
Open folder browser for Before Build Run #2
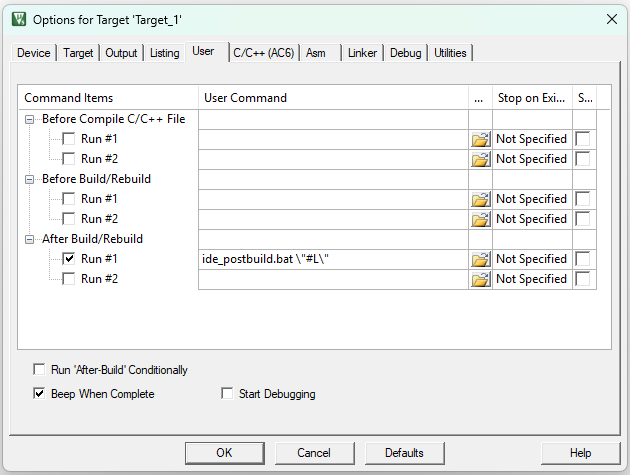coord(481,219)
